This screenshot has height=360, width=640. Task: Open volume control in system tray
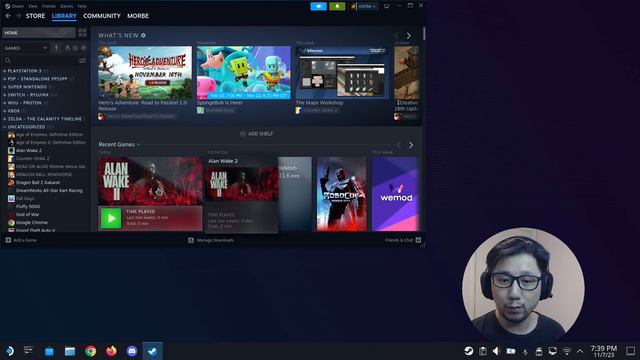pos(496,351)
